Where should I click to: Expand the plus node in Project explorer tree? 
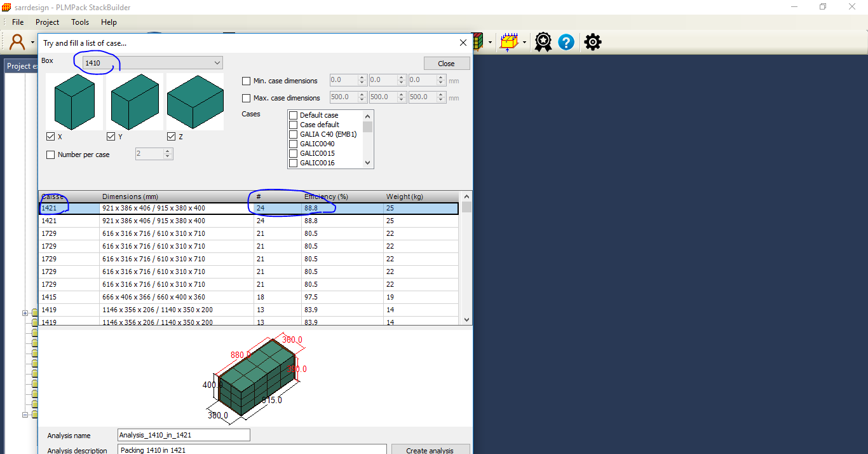click(25, 313)
